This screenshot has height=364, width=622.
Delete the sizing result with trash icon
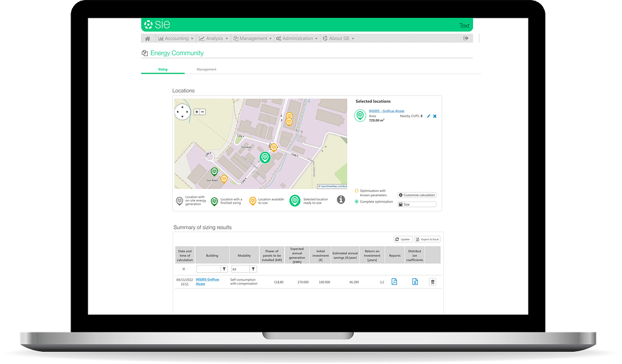point(432,281)
